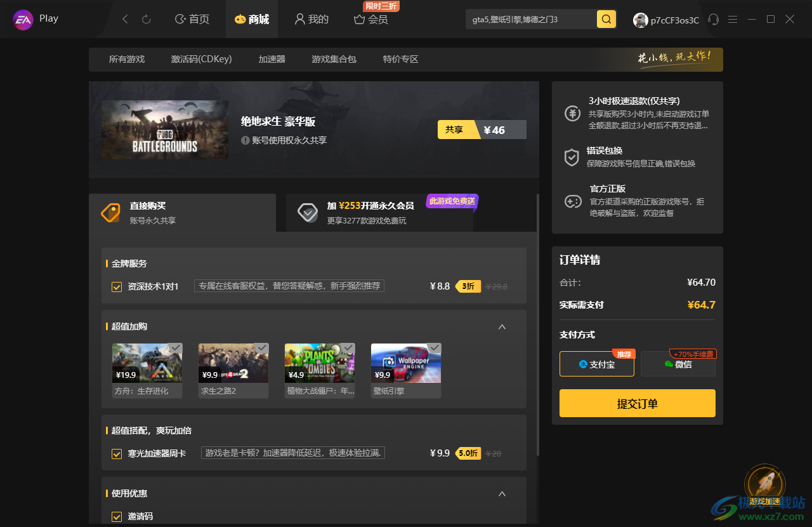Open the 商城 tab
The height and width of the screenshot is (527, 812).
(x=252, y=19)
